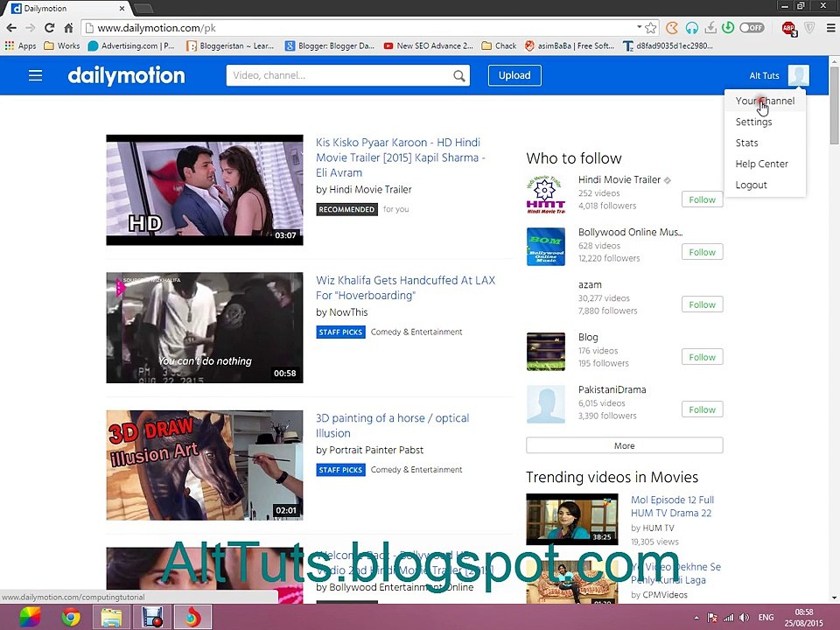Click the Upload button
This screenshot has height=630, width=840.
(514, 75)
